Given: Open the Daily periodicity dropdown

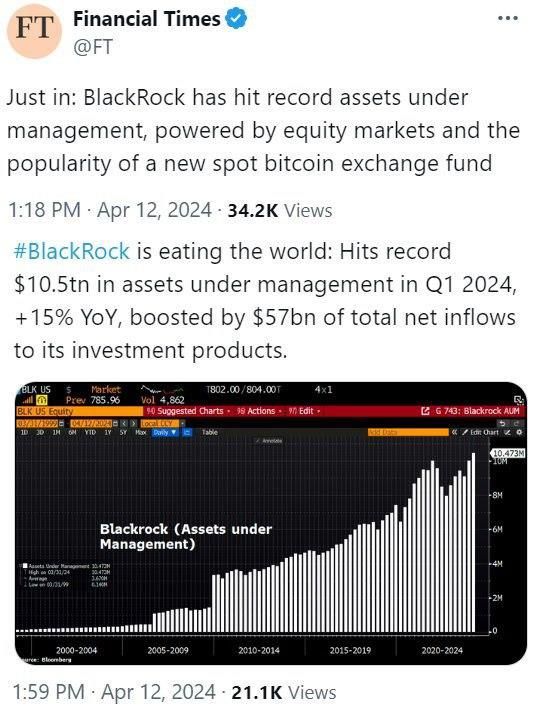Looking at the screenshot, I should click(x=166, y=433).
